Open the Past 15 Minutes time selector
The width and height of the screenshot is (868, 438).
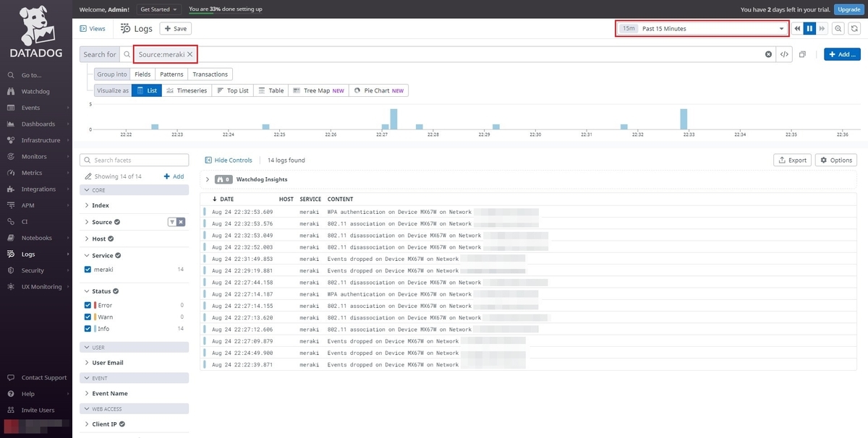point(702,29)
